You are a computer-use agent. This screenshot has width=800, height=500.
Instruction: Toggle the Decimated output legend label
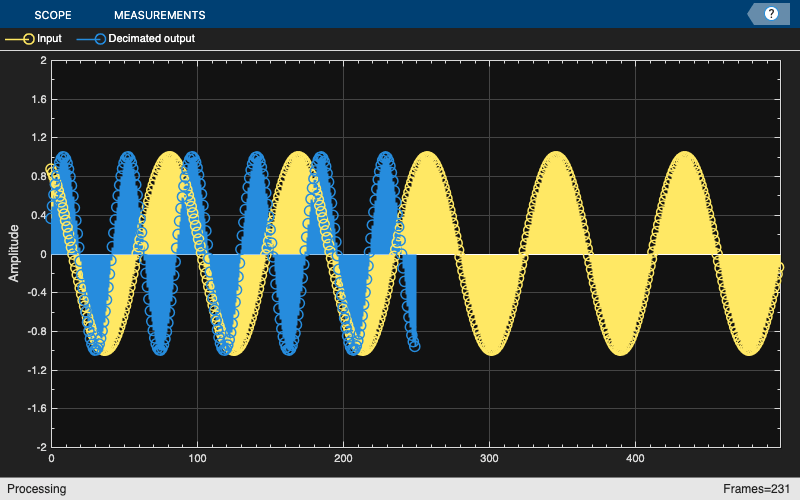(x=152, y=38)
